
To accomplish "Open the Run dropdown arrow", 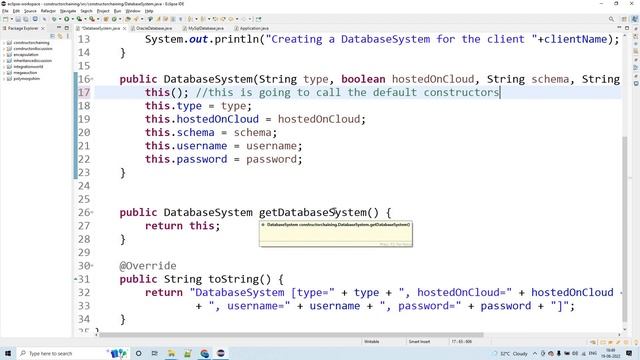I will coord(73,19).
